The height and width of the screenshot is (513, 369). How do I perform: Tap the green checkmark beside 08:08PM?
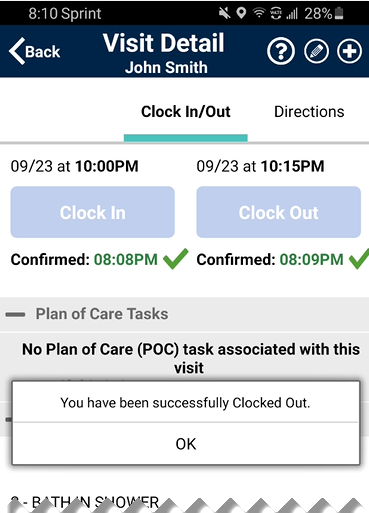tap(176, 259)
